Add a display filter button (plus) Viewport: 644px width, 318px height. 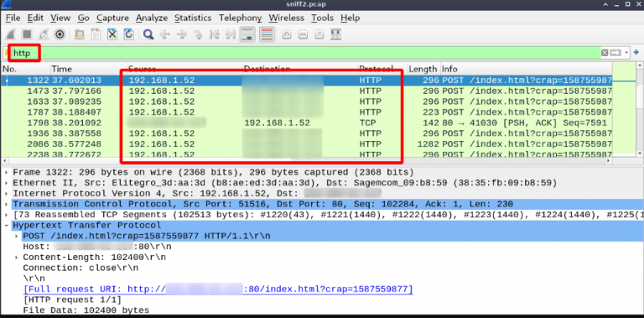click(x=636, y=53)
